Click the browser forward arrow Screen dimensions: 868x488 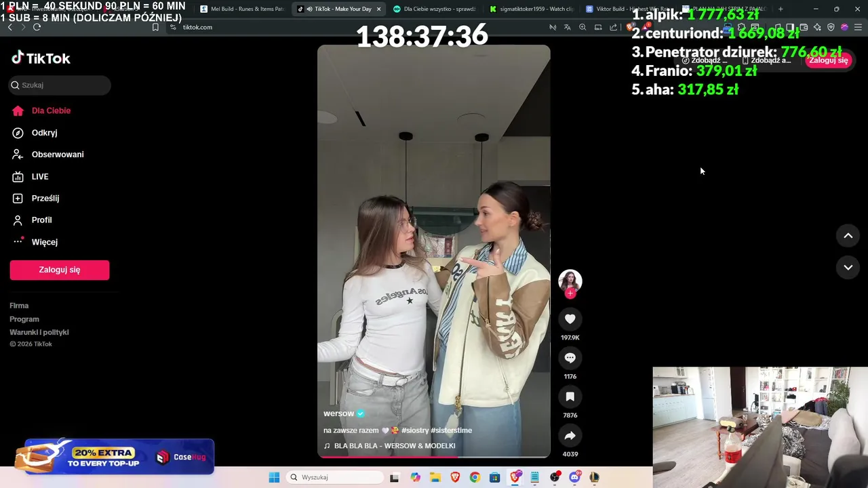pos(23,27)
